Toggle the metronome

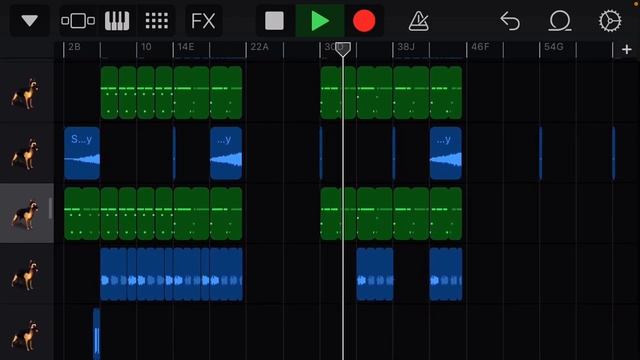pyautogui.click(x=418, y=20)
